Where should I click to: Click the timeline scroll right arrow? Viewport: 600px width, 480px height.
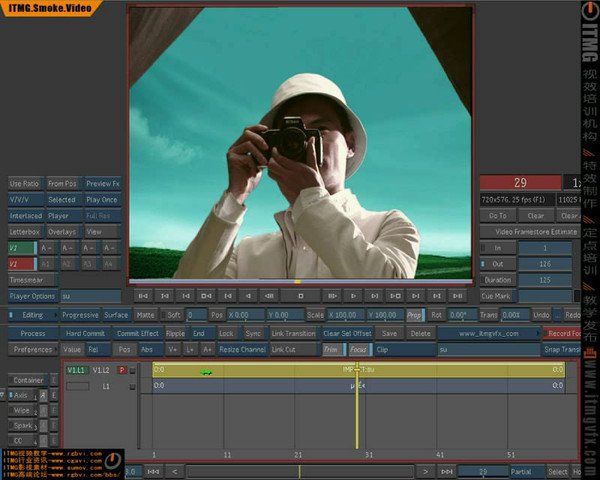426,471
